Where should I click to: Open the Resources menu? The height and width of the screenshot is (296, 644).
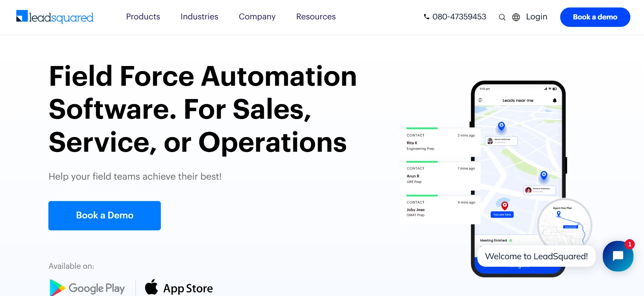coord(316,17)
